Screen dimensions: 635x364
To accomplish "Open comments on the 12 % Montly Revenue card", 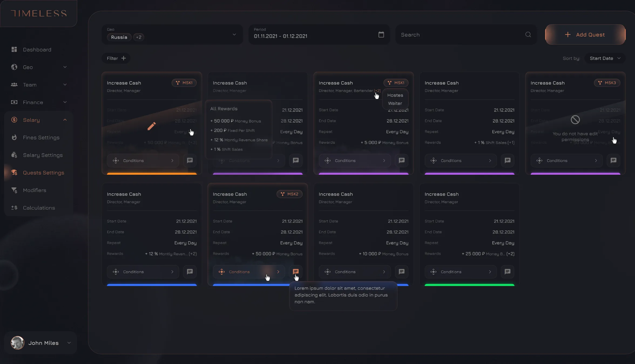I will click(190, 272).
